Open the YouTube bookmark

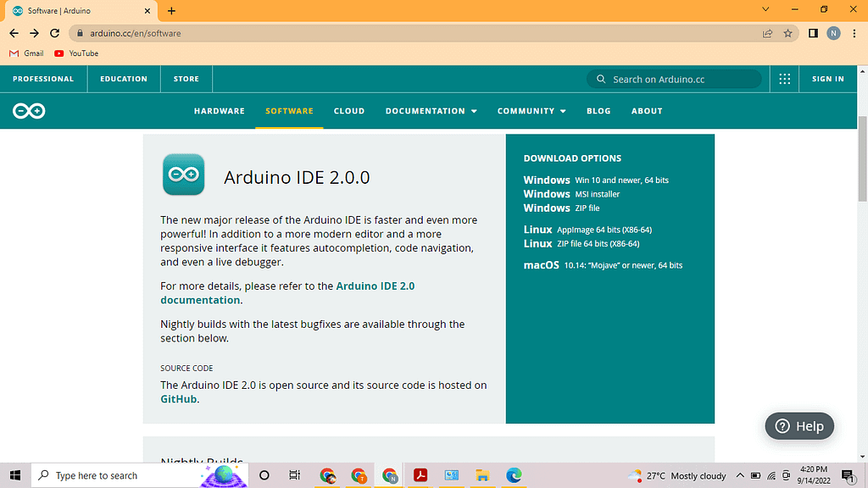pyautogui.click(x=75, y=53)
